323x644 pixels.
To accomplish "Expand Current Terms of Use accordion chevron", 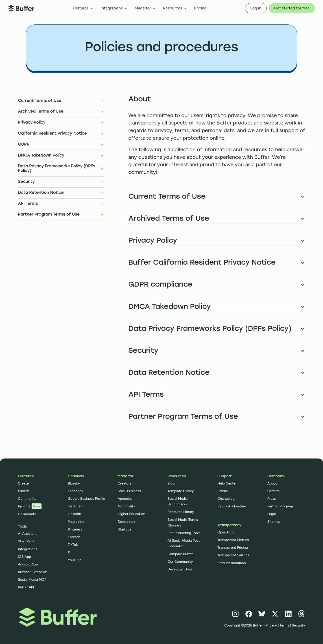I will coord(302,197).
